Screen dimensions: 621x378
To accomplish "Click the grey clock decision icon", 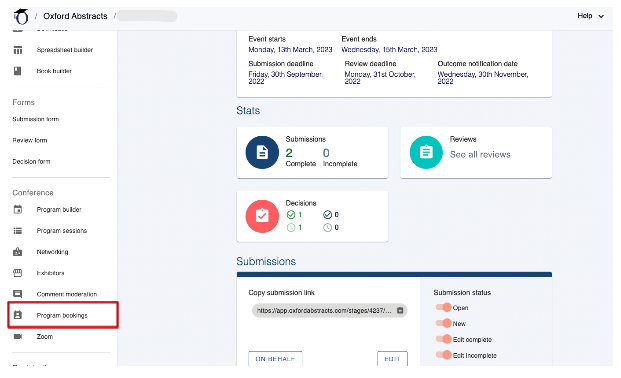I will [x=327, y=227].
